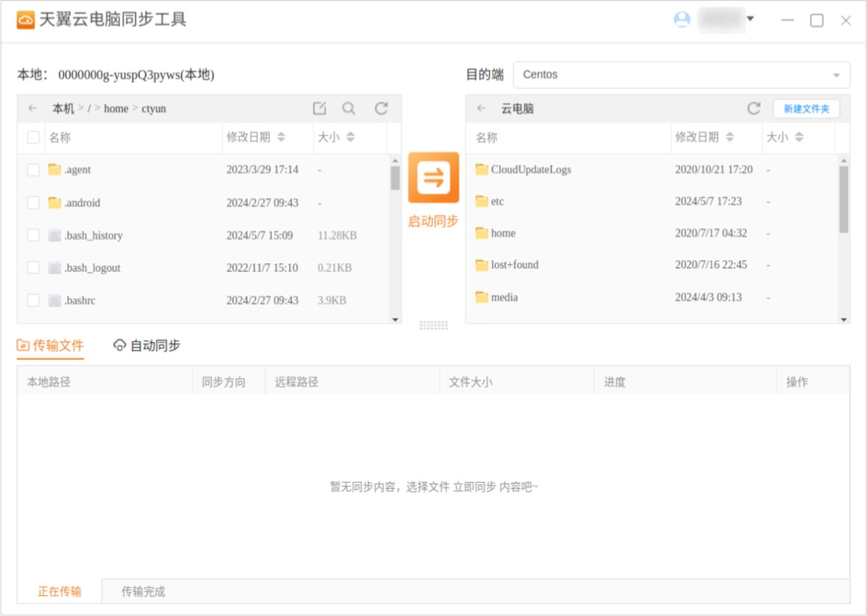
Task: Grab the dotted splitter handle between panels
Action: (x=433, y=325)
